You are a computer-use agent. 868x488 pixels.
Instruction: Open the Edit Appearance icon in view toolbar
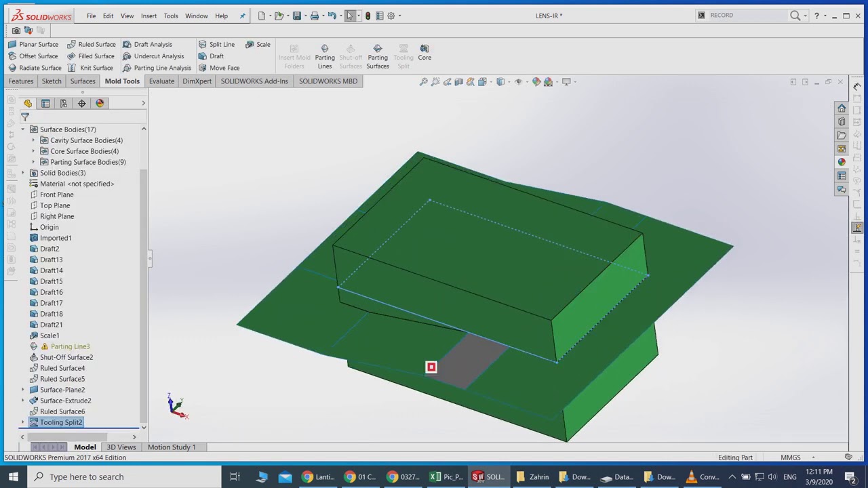[536, 82]
